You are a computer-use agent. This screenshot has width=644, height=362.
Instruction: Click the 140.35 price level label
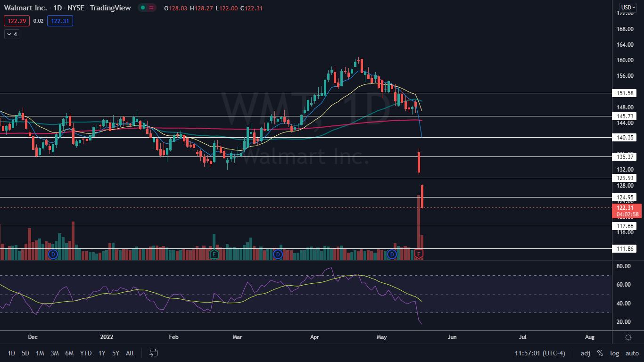624,137
